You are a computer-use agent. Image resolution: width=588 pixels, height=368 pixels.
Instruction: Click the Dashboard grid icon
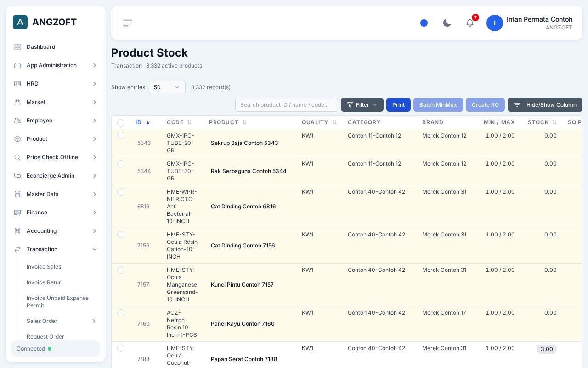[17, 47]
